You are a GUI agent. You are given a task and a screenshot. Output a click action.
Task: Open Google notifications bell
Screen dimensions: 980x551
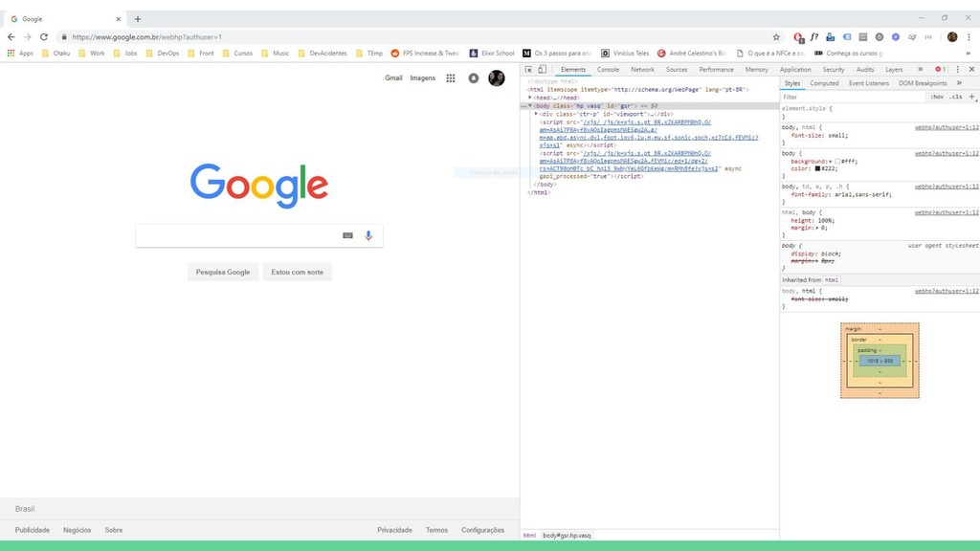(474, 78)
